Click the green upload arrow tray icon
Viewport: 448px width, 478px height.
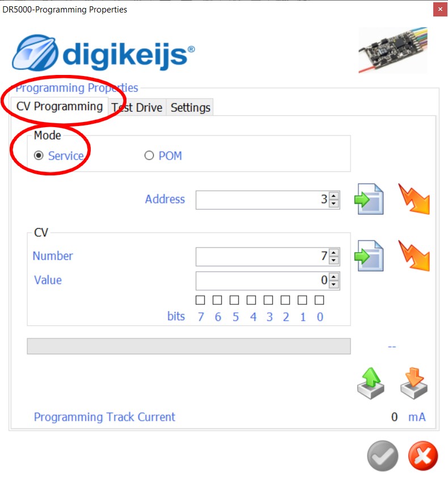point(371,383)
